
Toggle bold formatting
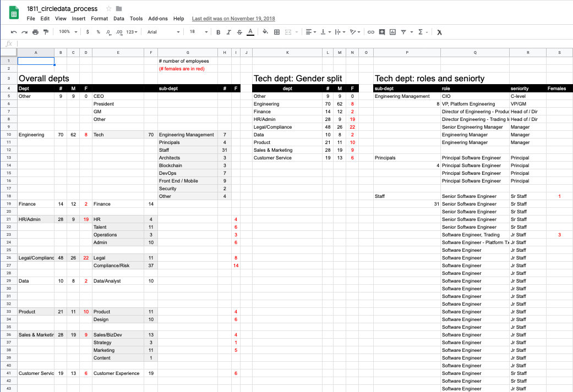click(218, 32)
